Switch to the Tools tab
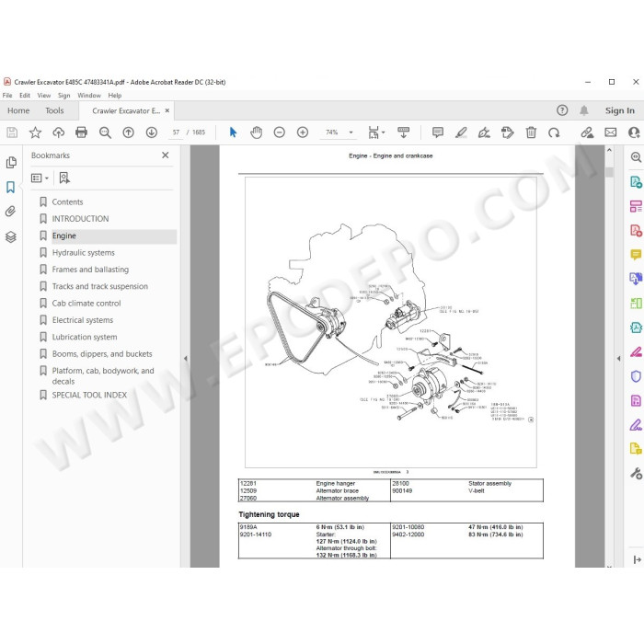 click(x=54, y=110)
